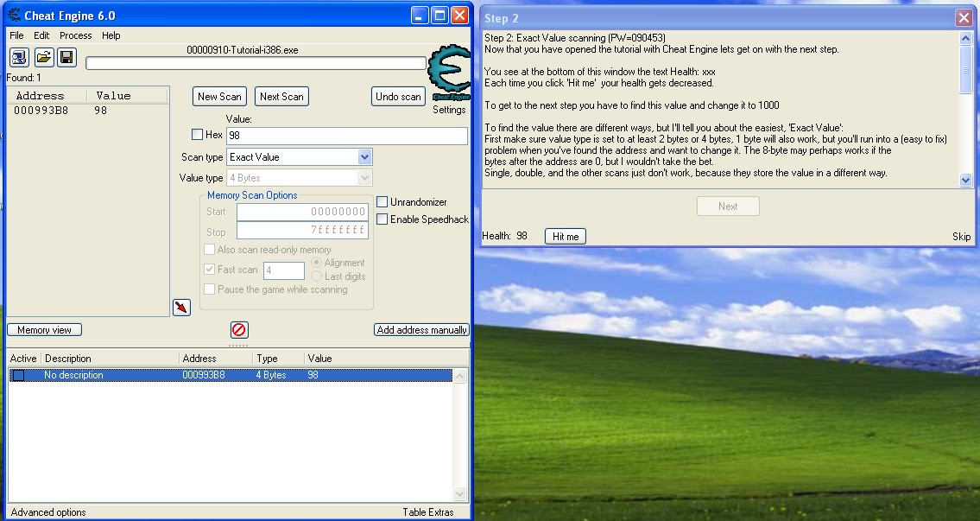This screenshot has width=980, height=521.
Task: Close the Step 2 tutorial window
Action: click(964, 17)
